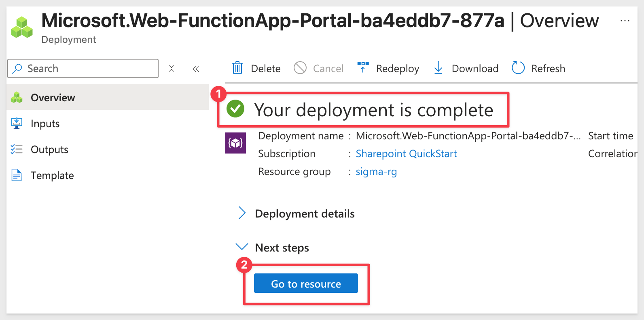The height and width of the screenshot is (320, 644).
Task: Open the Template menu item
Action: [x=108, y=175]
